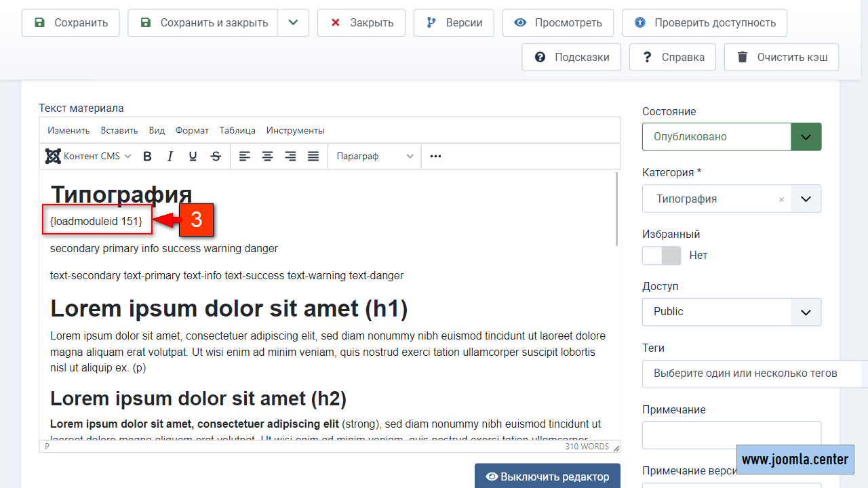Apply strikethrough formatting
This screenshot has height=488, width=868.
(x=216, y=157)
